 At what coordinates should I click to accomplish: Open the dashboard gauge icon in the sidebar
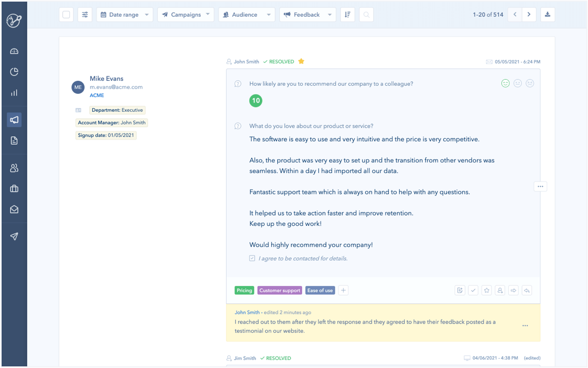click(x=14, y=52)
